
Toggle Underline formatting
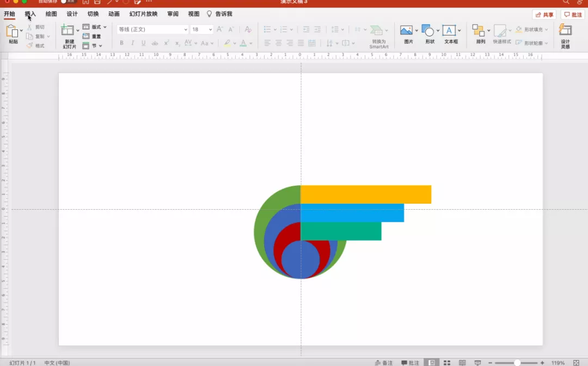[143, 43]
